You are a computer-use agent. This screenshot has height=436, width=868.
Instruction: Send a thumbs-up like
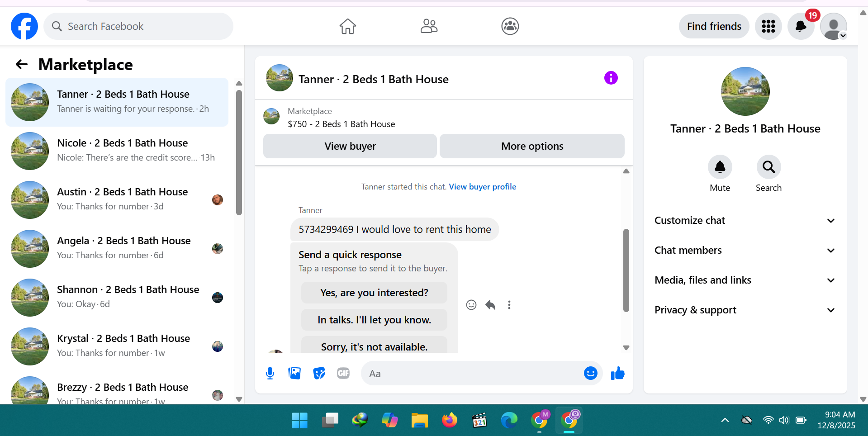(x=617, y=373)
